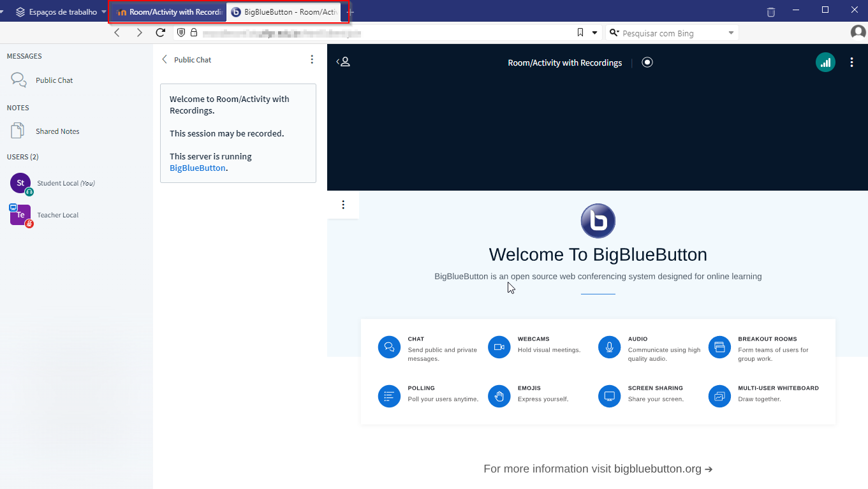Switch to Room/Activity with Recordings browser tab
Image resolution: width=868 pixels, height=489 pixels.
pyautogui.click(x=169, y=12)
